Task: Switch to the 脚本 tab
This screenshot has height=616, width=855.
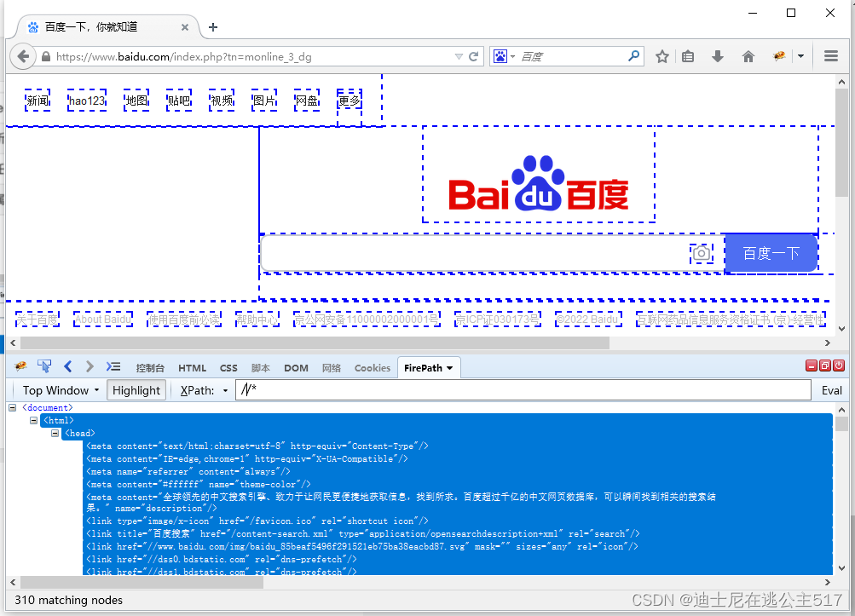Action: (261, 368)
